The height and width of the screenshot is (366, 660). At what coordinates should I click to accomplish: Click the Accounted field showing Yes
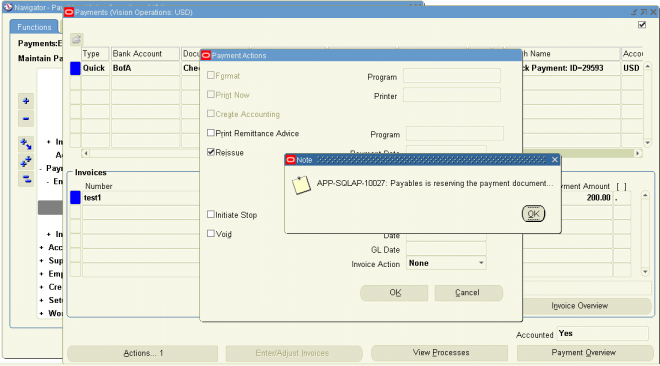click(602, 334)
